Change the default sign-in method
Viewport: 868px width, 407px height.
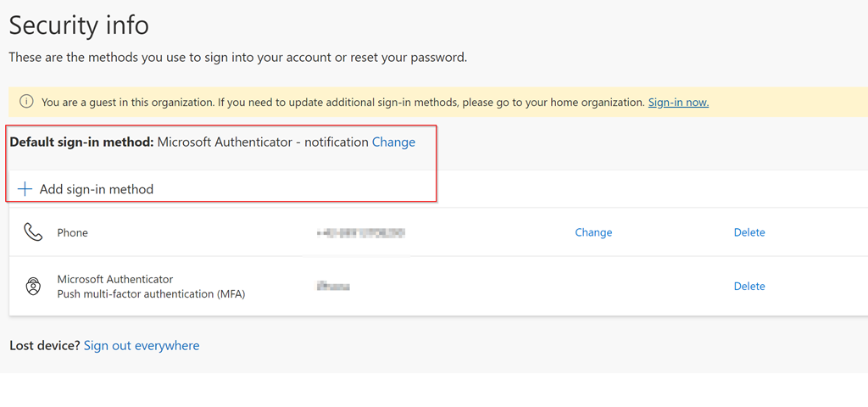pyautogui.click(x=393, y=142)
